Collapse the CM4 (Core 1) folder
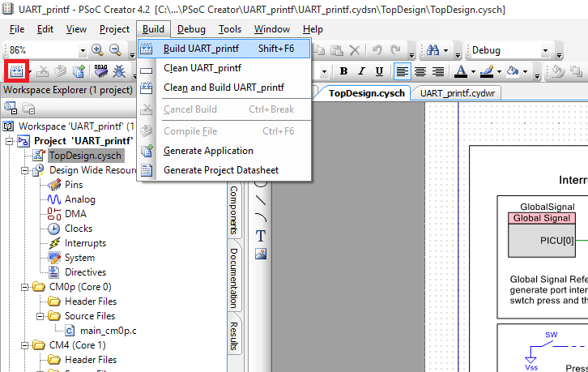588x372 pixels. tap(25, 346)
